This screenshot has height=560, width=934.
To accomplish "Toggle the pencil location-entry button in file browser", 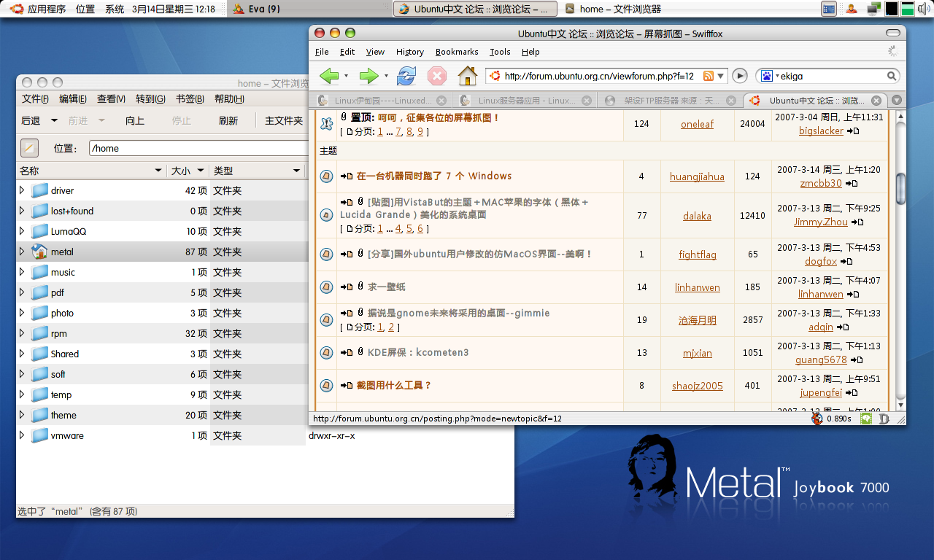I will tap(29, 147).
